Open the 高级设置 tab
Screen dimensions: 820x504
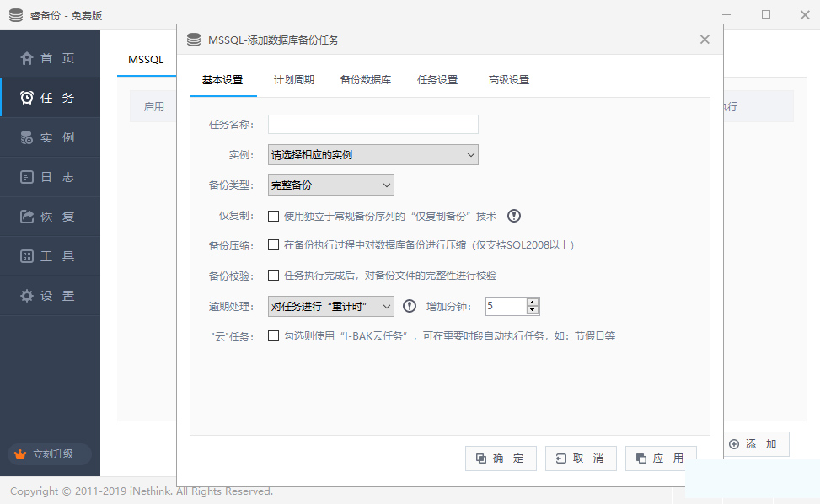(x=509, y=80)
